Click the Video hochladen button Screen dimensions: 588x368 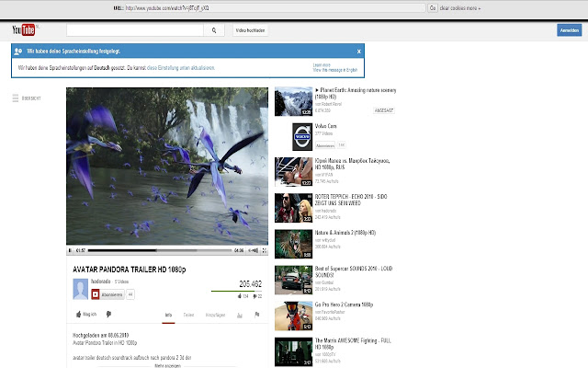coord(250,30)
